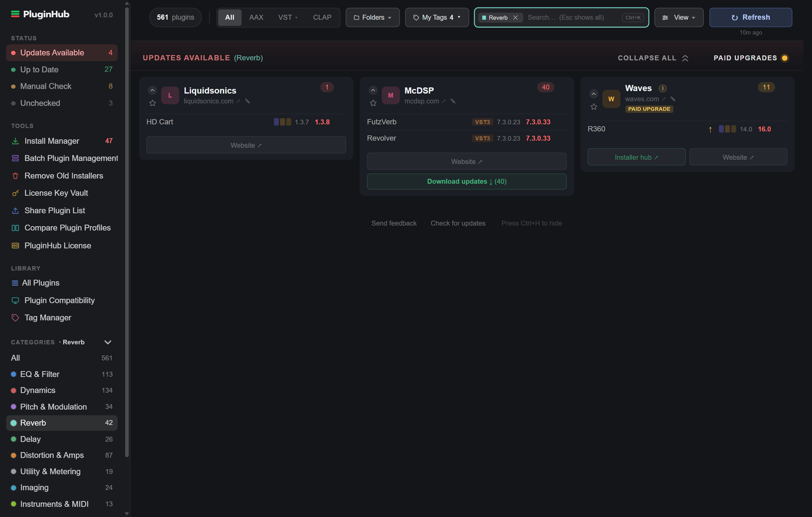The image size is (812, 517).
Task: Filter by Manual Check status
Action: (62, 86)
